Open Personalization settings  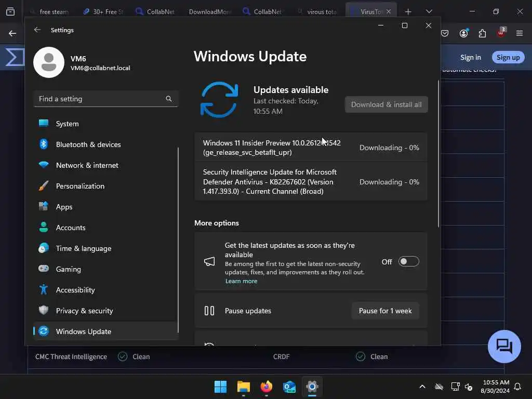click(105, 186)
